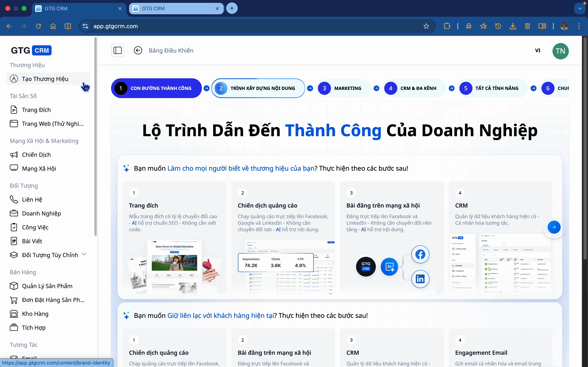Open Tạo Thương Hiệu in sidebar
Viewport: 588px width, 367px height.
(45, 79)
